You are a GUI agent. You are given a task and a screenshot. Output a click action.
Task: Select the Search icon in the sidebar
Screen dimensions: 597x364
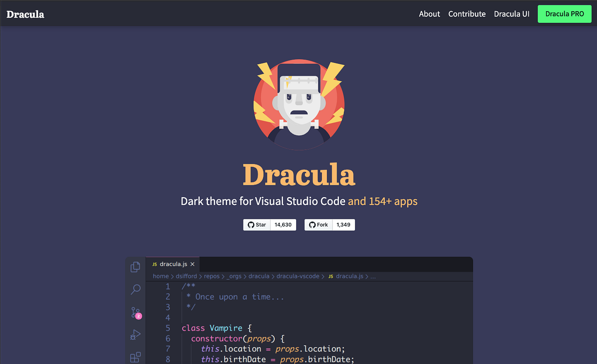click(x=135, y=289)
